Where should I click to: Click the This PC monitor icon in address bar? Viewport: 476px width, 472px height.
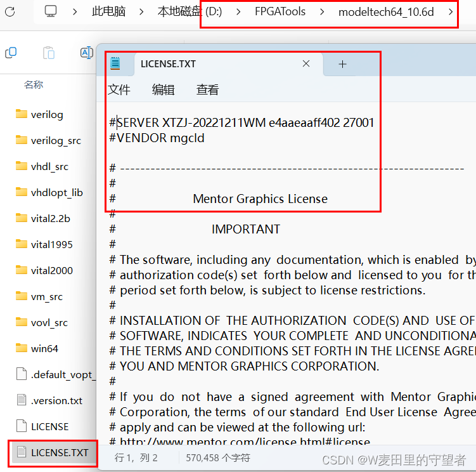51,11
